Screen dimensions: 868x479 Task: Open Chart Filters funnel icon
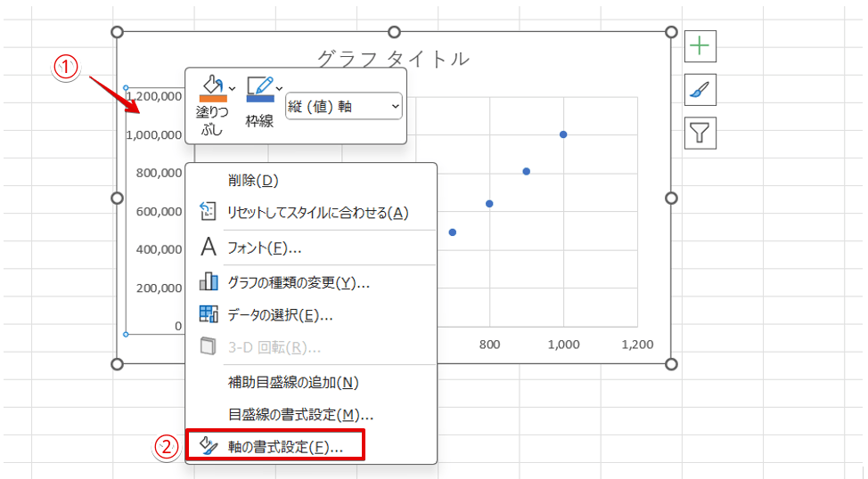(700, 133)
